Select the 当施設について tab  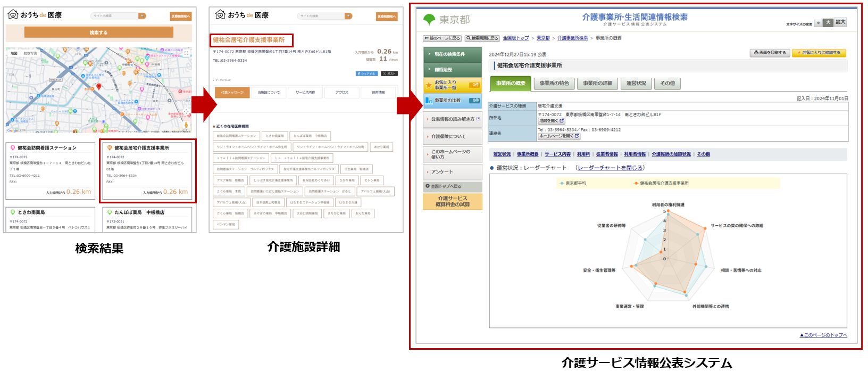tap(269, 92)
